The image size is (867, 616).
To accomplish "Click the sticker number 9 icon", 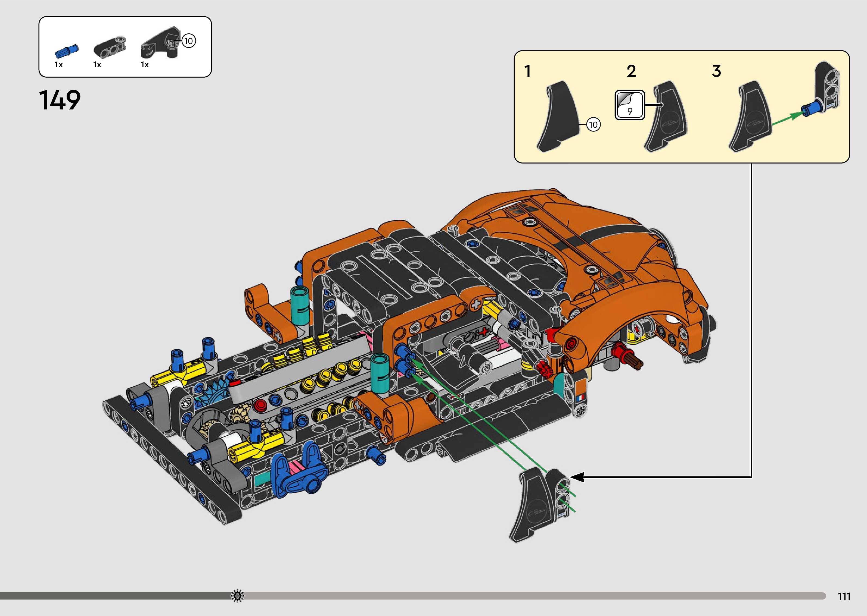I will (629, 105).
